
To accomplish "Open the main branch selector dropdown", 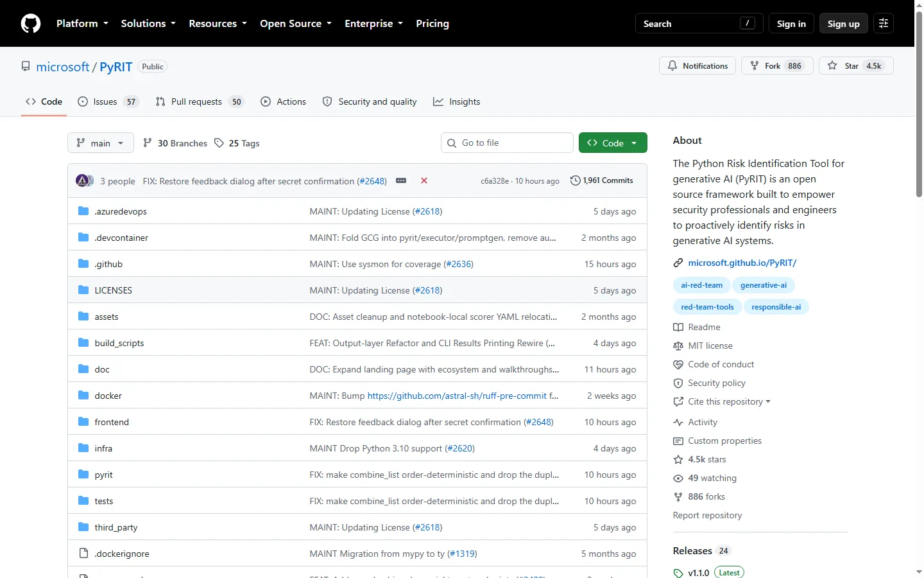I will pyautogui.click(x=101, y=143).
